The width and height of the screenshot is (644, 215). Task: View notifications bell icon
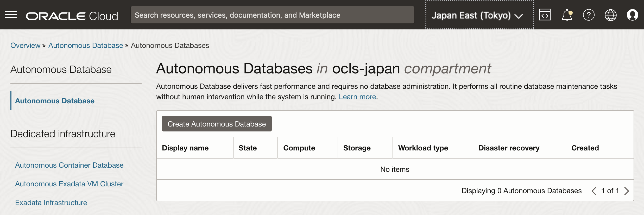(567, 15)
